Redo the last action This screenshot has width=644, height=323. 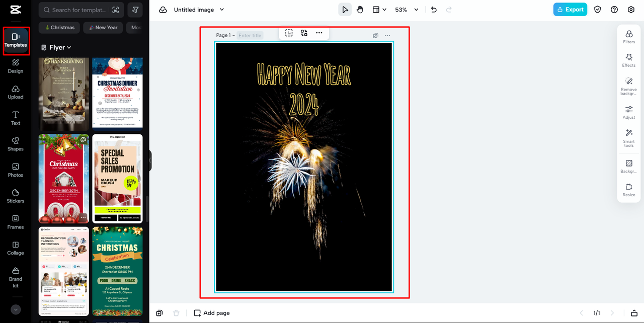pos(449,10)
